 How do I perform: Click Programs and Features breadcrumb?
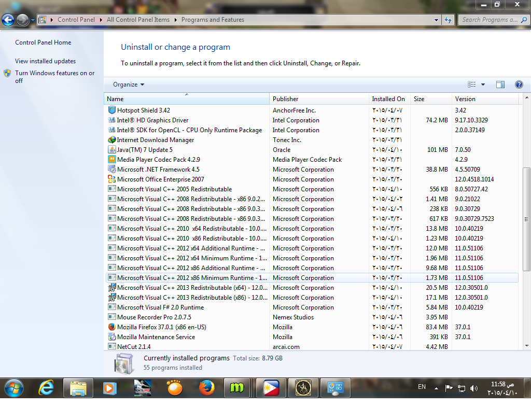[x=213, y=20]
